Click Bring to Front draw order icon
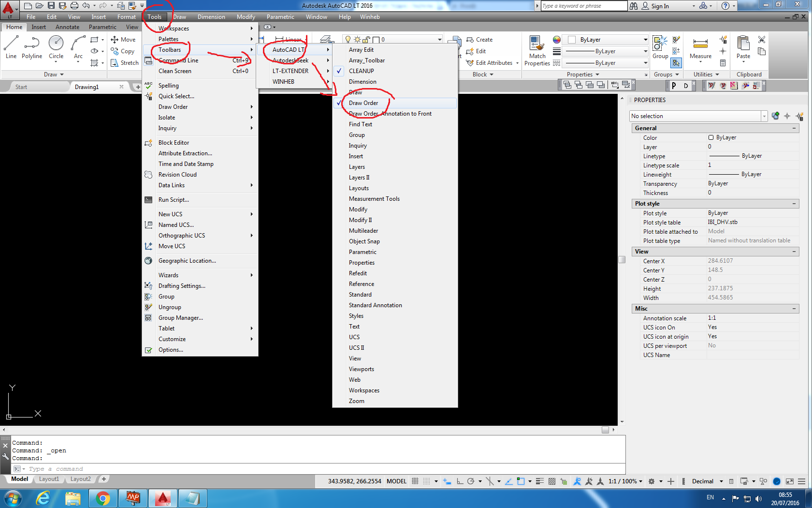 (567, 85)
